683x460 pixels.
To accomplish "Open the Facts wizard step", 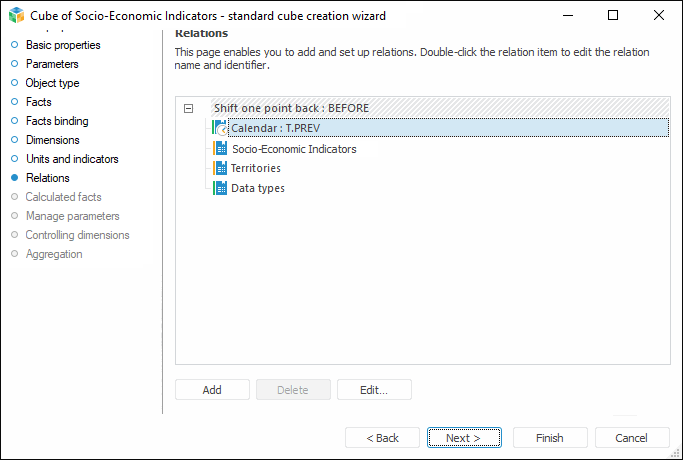I will pos(38,102).
